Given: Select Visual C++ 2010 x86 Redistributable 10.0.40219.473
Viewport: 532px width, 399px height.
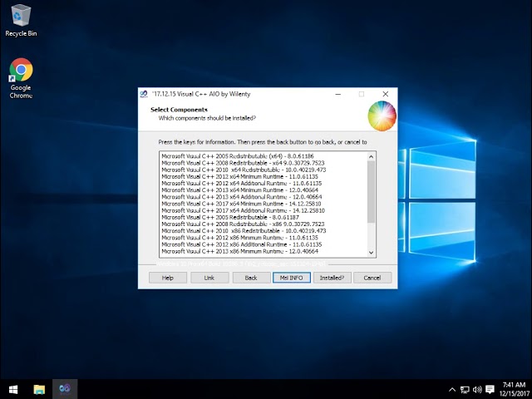Looking at the screenshot, I should [x=244, y=231].
